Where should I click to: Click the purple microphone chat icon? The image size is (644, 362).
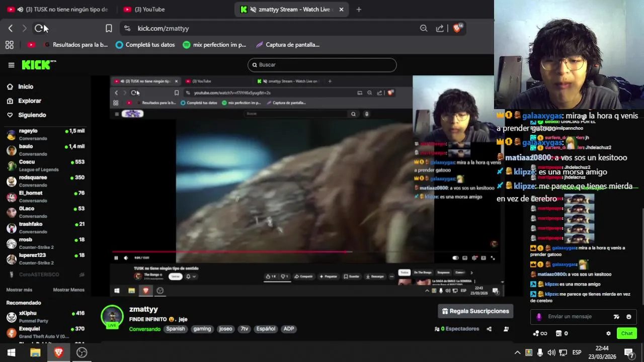click(539, 317)
